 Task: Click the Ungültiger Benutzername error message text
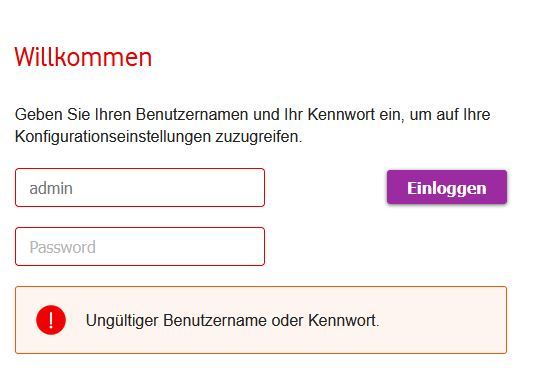coord(232,320)
